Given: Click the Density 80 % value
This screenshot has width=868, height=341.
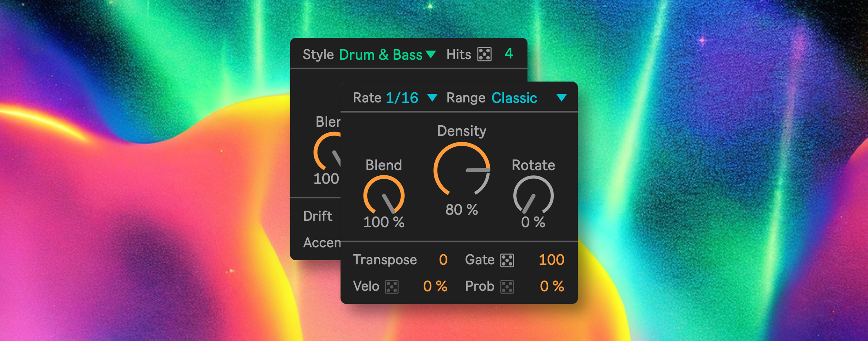Looking at the screenshot, I should [x=461, y=210].
